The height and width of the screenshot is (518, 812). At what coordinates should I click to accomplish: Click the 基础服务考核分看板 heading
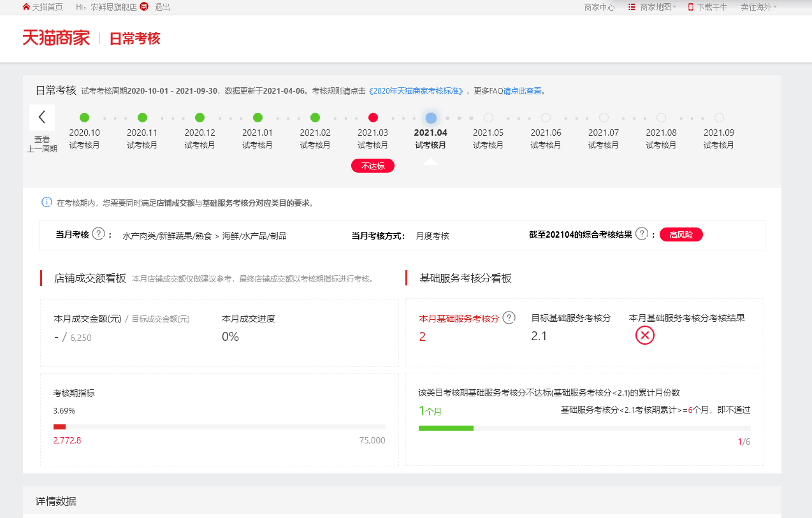[465, 278]
